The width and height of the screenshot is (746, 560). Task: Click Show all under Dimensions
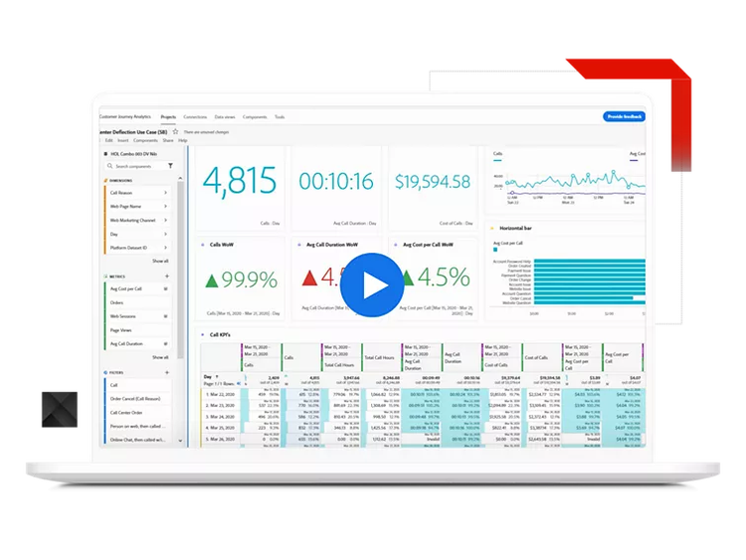click(x=160, y=261)
